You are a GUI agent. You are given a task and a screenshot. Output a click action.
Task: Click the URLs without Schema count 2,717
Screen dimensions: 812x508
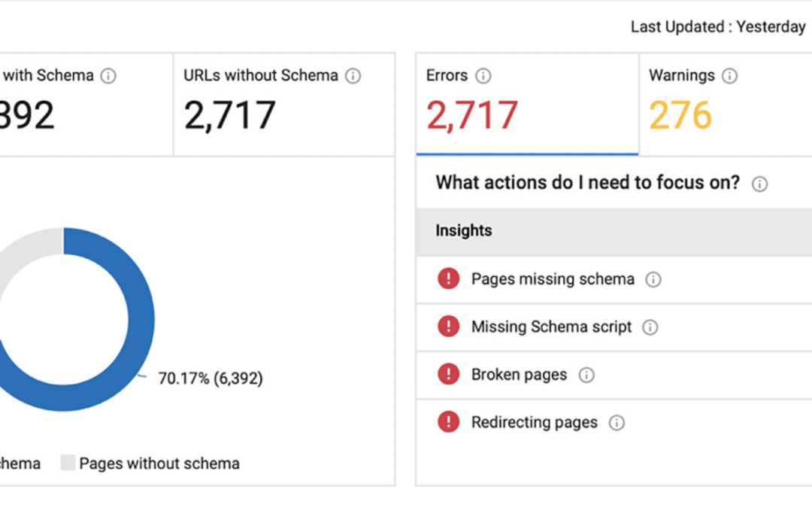(229, 115)
